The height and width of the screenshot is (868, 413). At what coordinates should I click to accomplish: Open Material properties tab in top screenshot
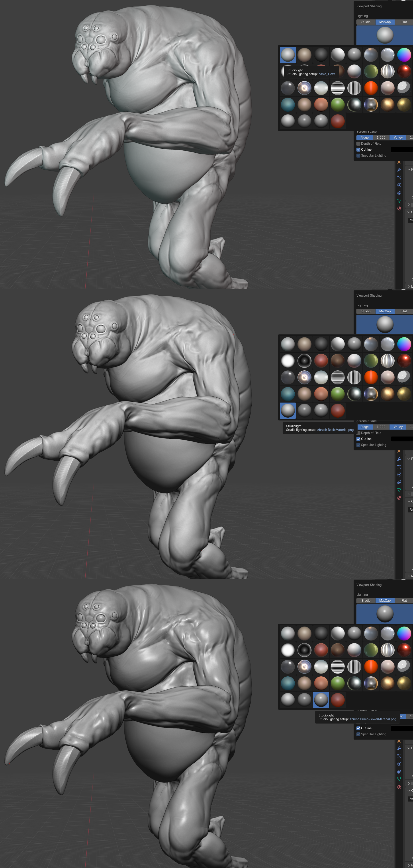click(x=399, y=208)
